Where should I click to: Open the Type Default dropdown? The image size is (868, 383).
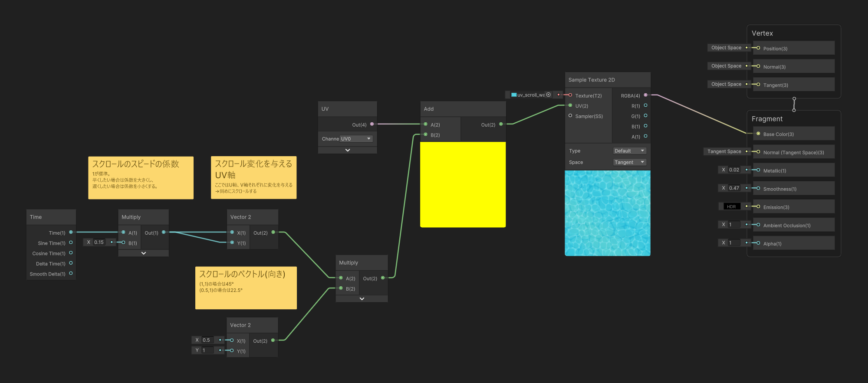click(x=630, y=151)
